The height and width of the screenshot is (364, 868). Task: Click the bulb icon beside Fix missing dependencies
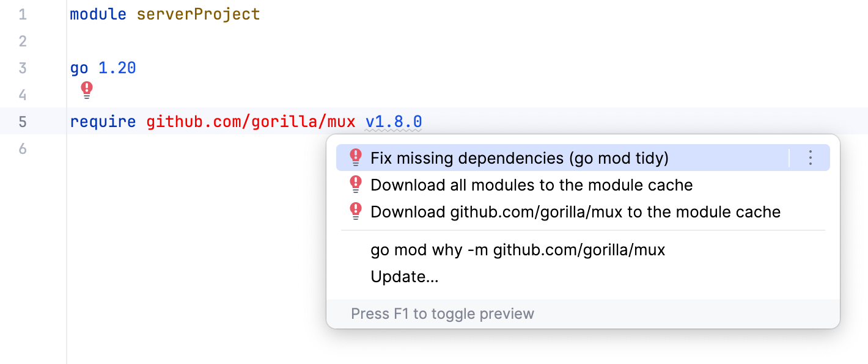point(355,158)
